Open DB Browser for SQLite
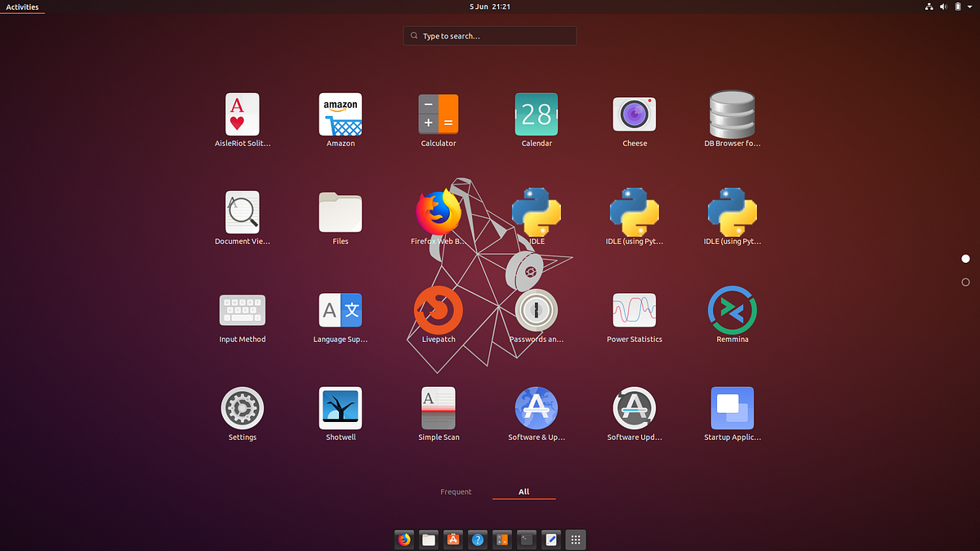Screen dimensions: 980x551 tap(733, 114)
